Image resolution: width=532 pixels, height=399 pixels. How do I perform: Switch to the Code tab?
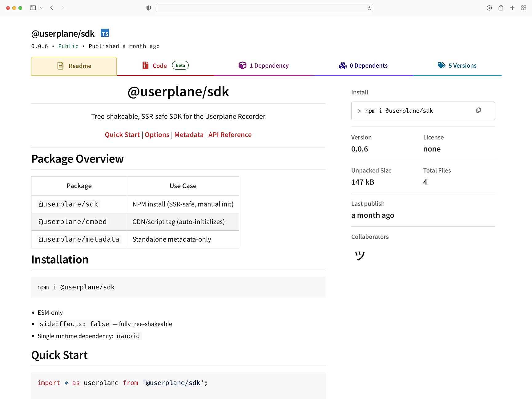(x=159, y=65)
